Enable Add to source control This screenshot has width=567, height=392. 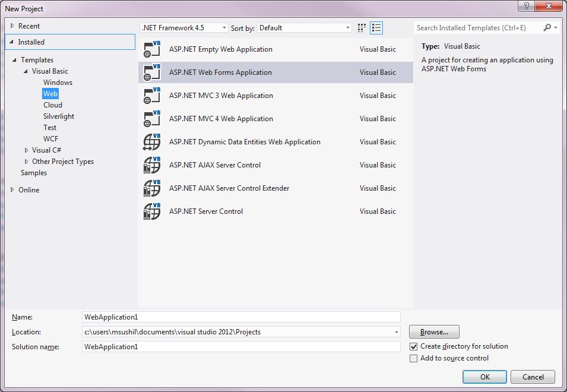(x=414, y=358)
